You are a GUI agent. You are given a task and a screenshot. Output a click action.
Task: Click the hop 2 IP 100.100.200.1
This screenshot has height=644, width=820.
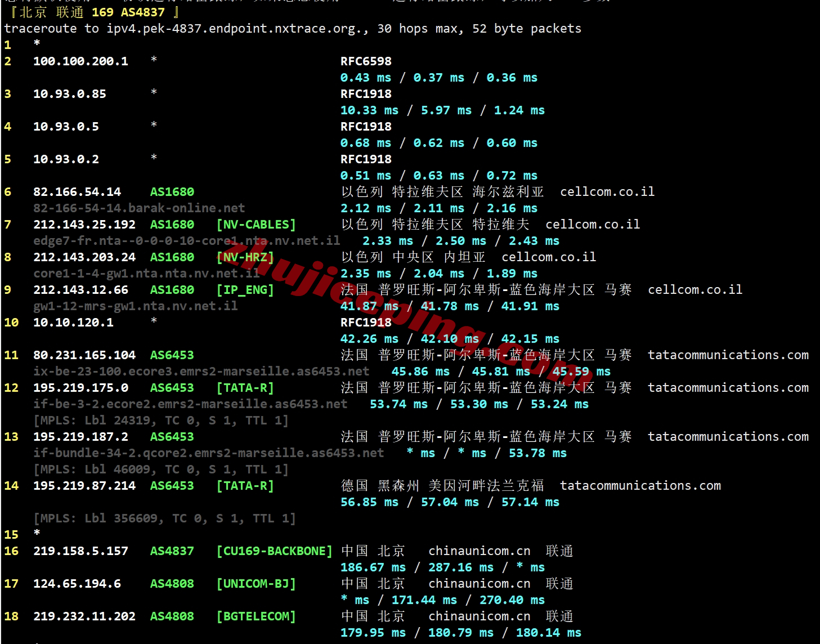coord(80,61)
